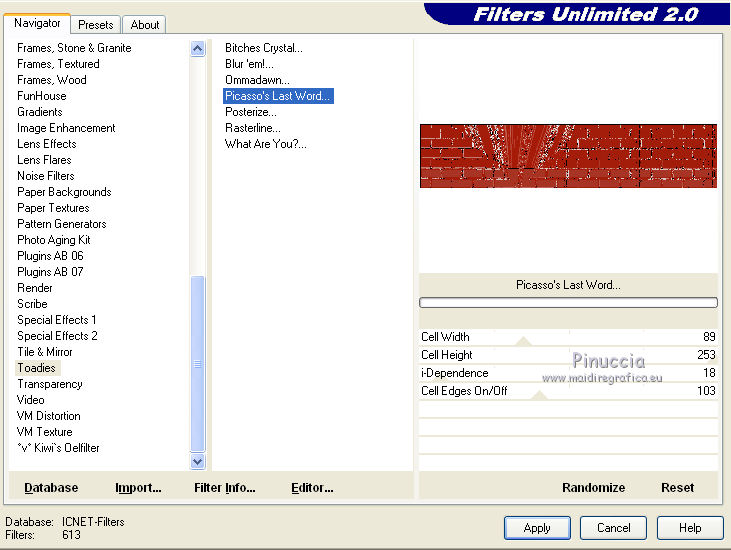Select Pattern Generators category
This screenshot has height=550, width=731.
coord(62,224)
